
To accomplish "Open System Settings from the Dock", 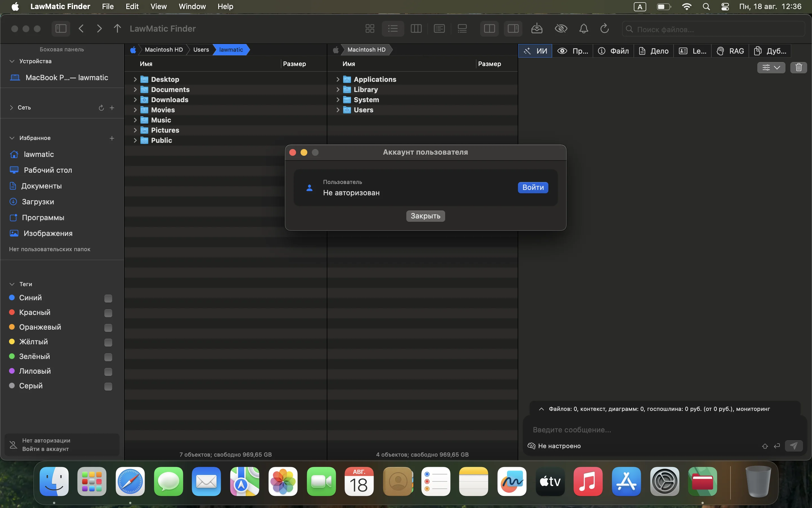I will pyautogui.click(x=664, y=481).
